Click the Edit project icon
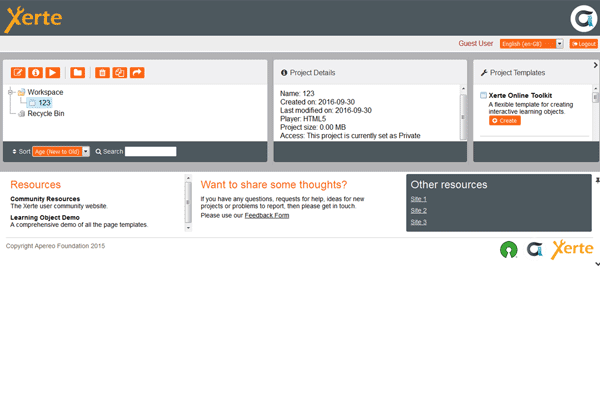Image resolution: width=600 pixels, height=400 pixels. [18, 73]
